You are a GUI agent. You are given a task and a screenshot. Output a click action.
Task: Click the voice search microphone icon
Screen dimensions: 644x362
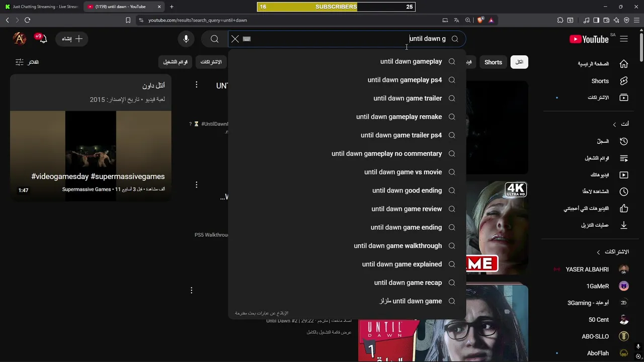tap(186, 39)
